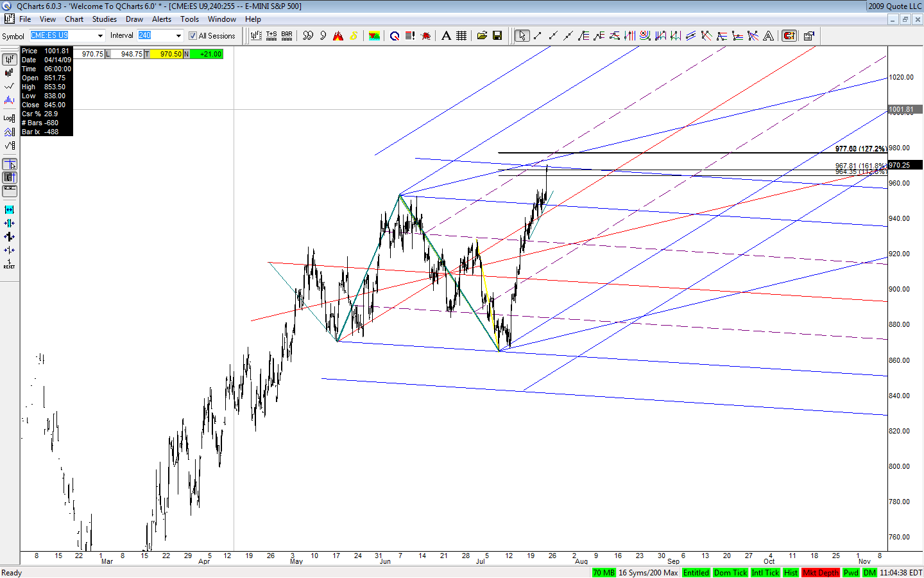Click the Mkt Depth status indicator
The height and width of the screenshot is (578, 924).
click(821, 573)
